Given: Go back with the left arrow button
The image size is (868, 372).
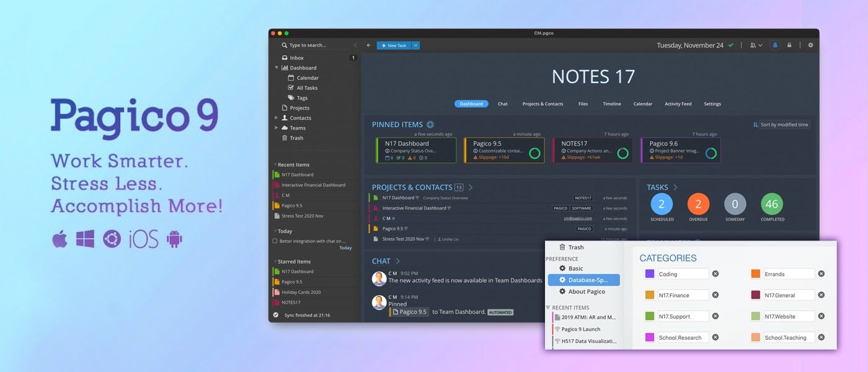Looking at the screenshot, I should tap(369, 45).
